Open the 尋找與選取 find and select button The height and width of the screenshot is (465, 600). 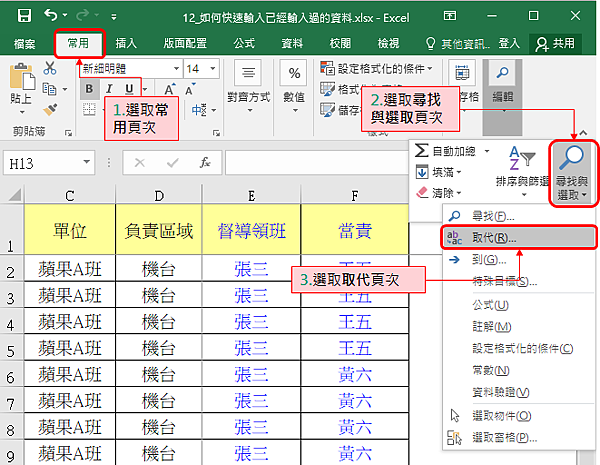coord(572,173)
